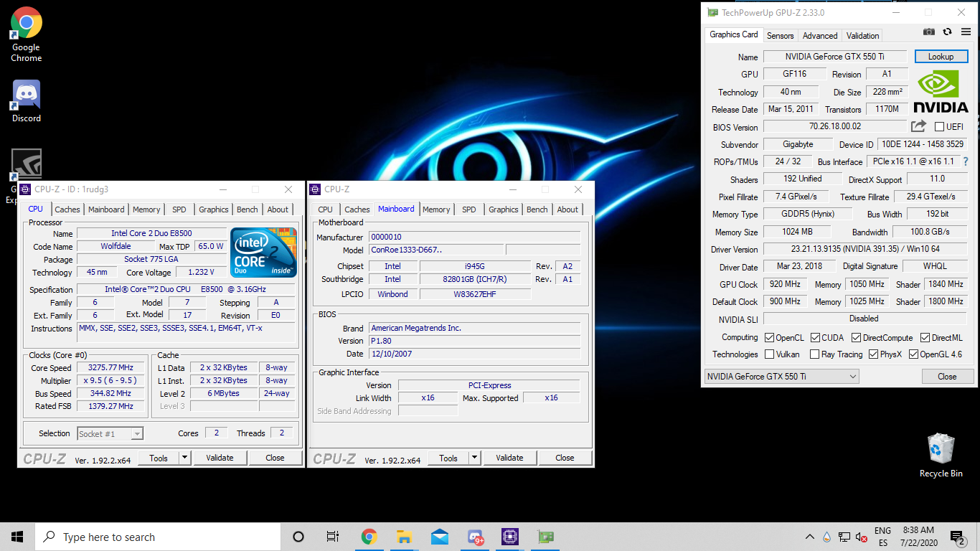Screen dimensions: 980x551
Task: Click the taskbar search box
Action: (x=158, y=537)
